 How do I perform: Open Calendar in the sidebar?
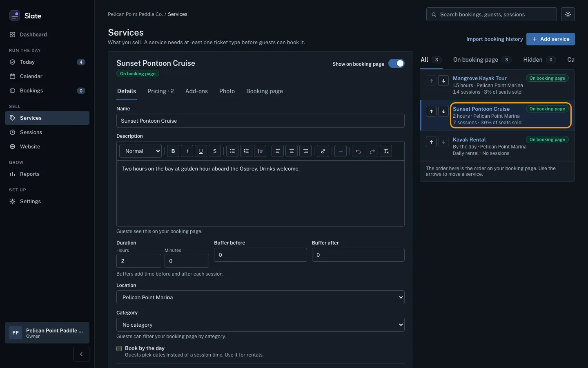click(x=47, y=76)
